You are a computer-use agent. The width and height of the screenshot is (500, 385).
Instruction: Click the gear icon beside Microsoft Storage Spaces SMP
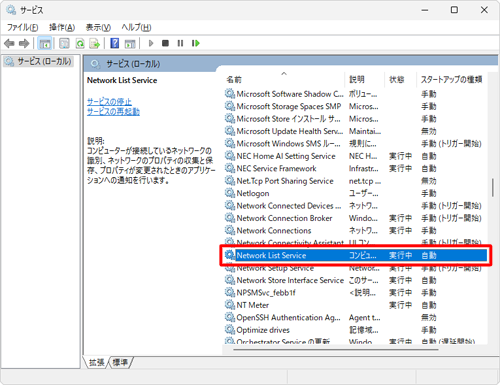click(x=230, y=106)
